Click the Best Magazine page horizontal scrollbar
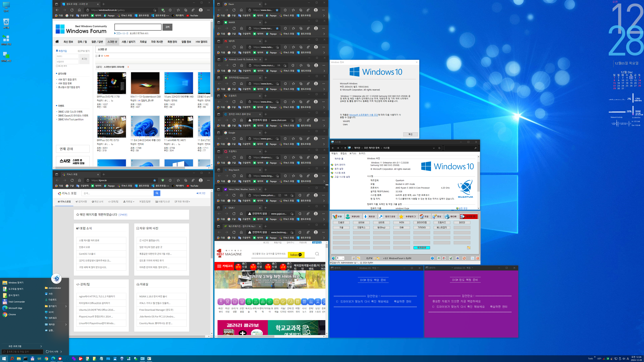The image size is (644, 362). click(x=246, y=336)
